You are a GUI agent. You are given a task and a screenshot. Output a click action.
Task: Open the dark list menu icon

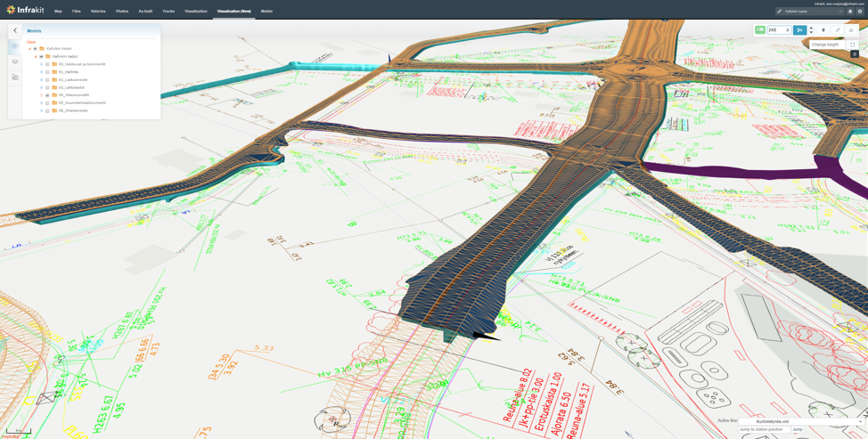coord(855,54)
